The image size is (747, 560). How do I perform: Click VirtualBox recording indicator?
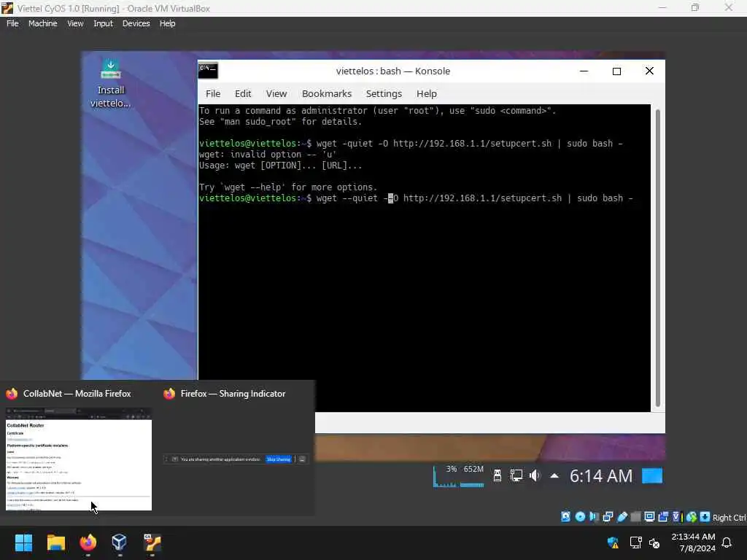(663, 517)
